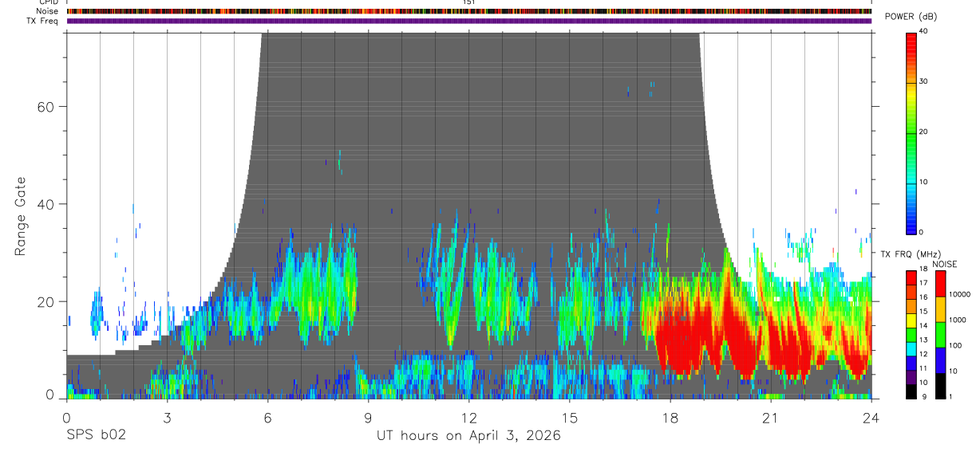
Task: Click the 100 label on NOISE legend
Action: coord(955,346)
